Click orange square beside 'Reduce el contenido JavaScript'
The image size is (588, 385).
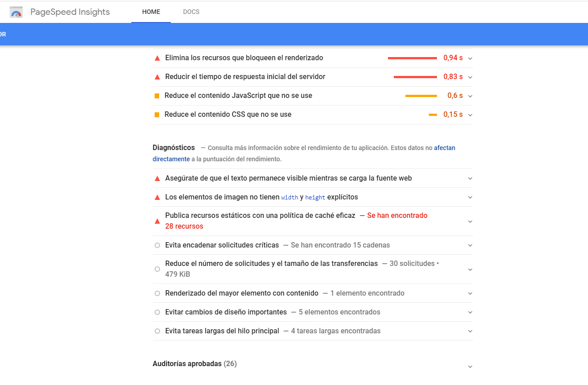tap(157, 96)
